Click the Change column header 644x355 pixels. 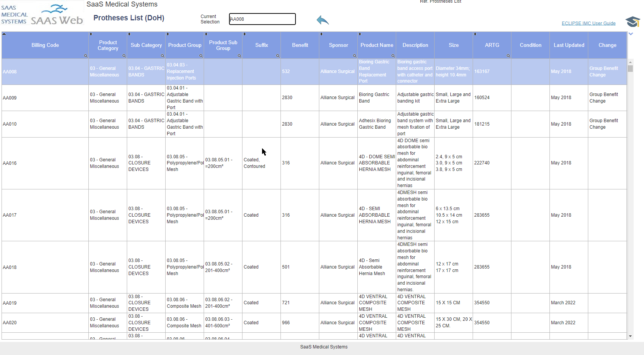(607, 45)
